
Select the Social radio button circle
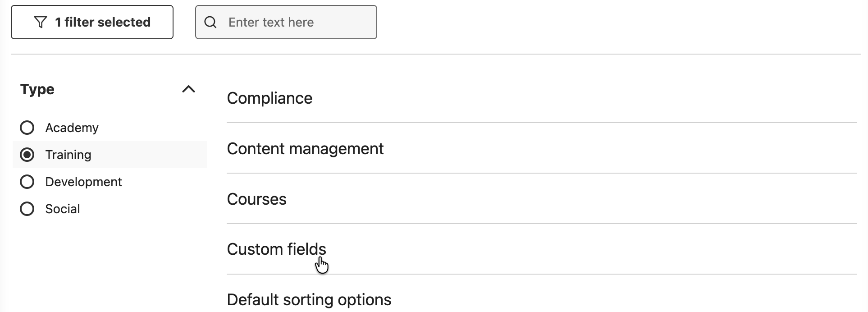tap(27, 209)
